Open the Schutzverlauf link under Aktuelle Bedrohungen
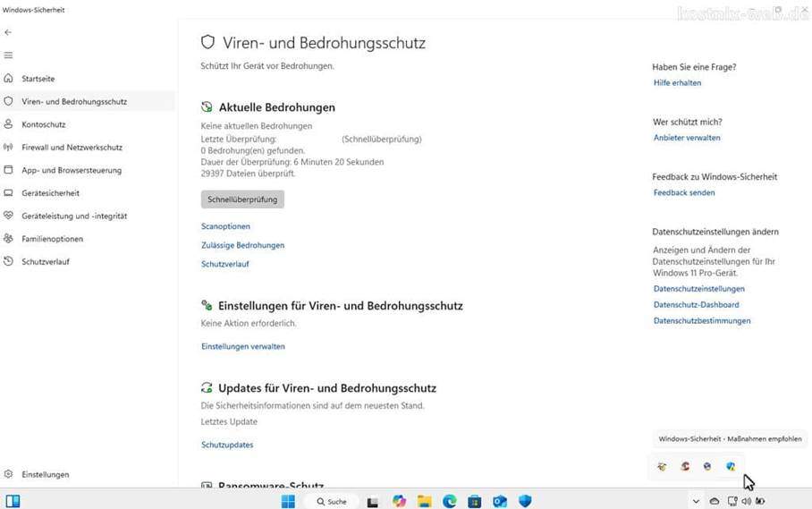 [x=224, y=264]
